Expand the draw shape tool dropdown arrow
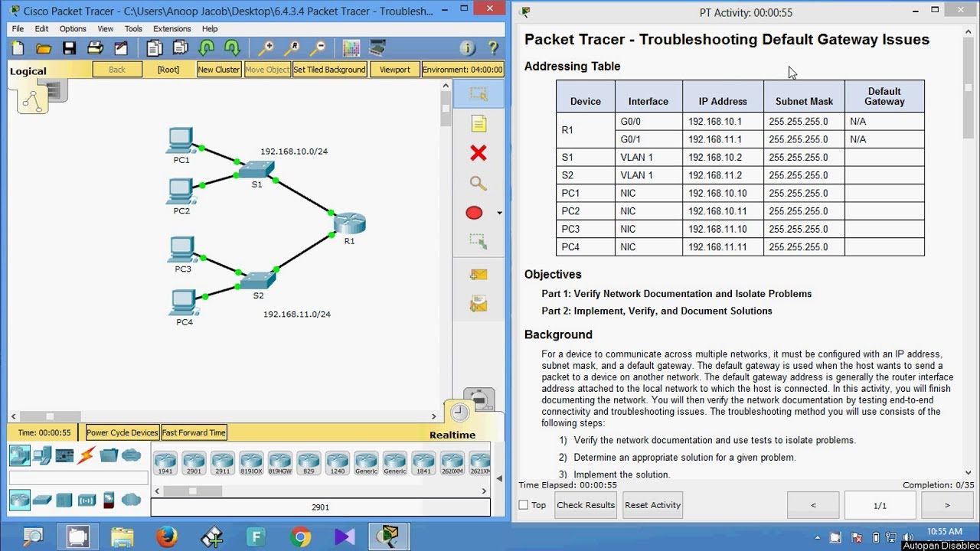Screen dimensions: 980x551 click(499, 213)
